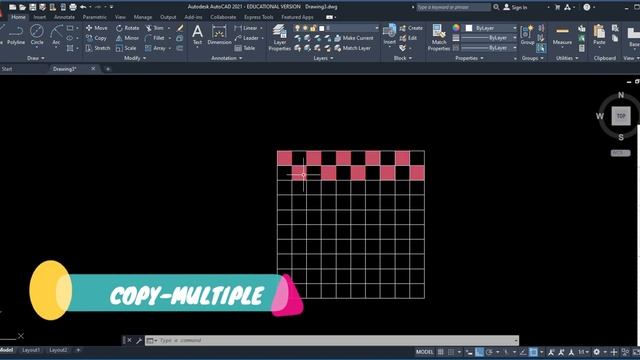Select the Polyline draw tool
This screenshot has width=640, height=360.
[16, 34]
